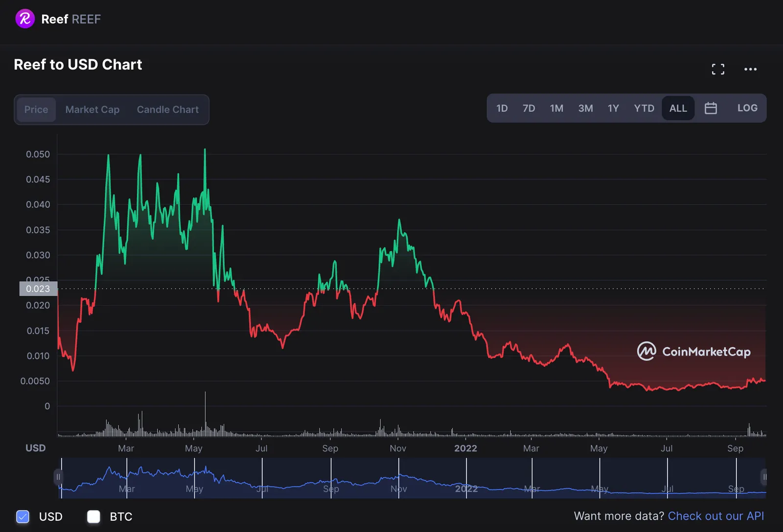Select the YTD time range
The image size is (783, 532).
644,108
